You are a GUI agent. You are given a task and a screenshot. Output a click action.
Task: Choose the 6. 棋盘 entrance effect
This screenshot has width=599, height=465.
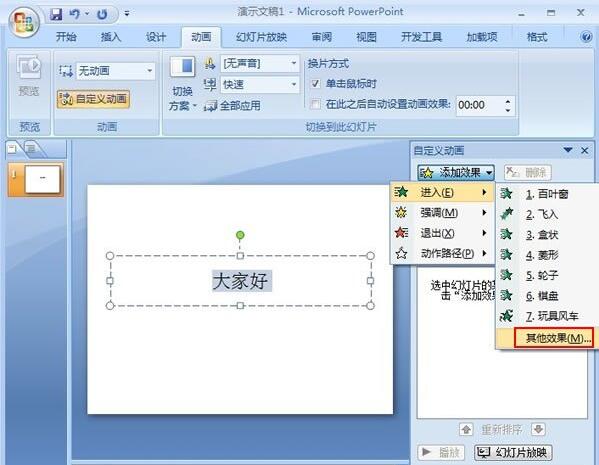[546, 295]
